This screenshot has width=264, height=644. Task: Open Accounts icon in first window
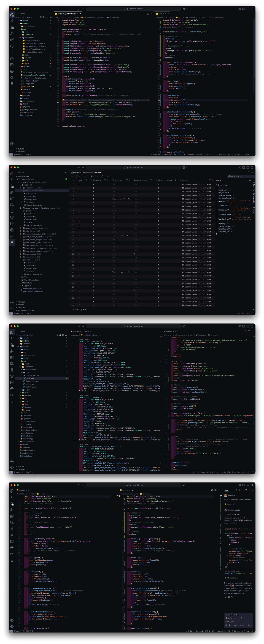(x=12, y=144)
